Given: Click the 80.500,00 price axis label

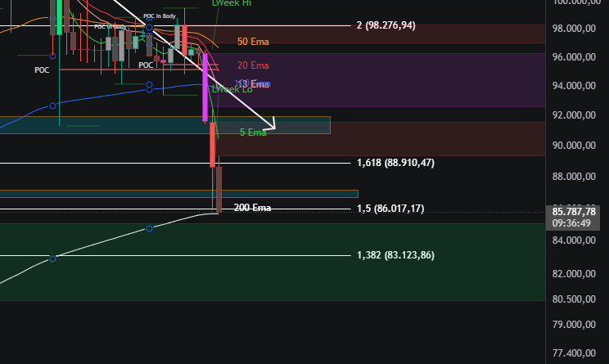Looking at the screenshot, I should tap(574, 299).
